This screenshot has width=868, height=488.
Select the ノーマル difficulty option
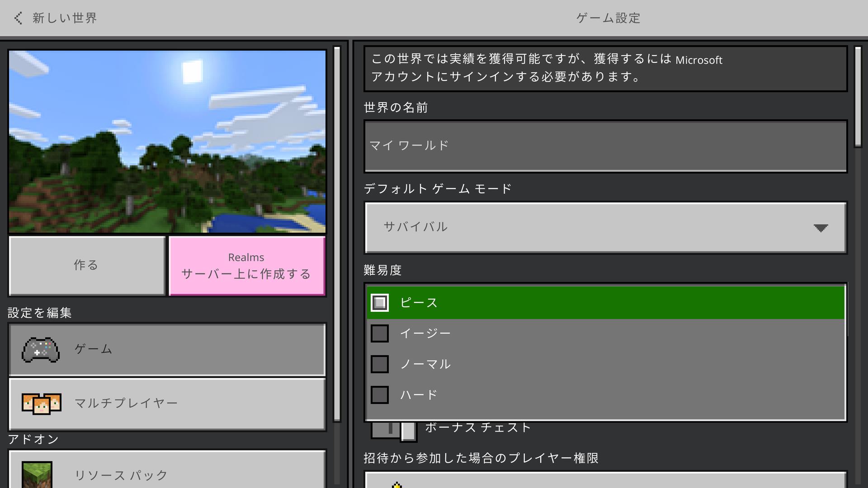[x=379, y=364]
